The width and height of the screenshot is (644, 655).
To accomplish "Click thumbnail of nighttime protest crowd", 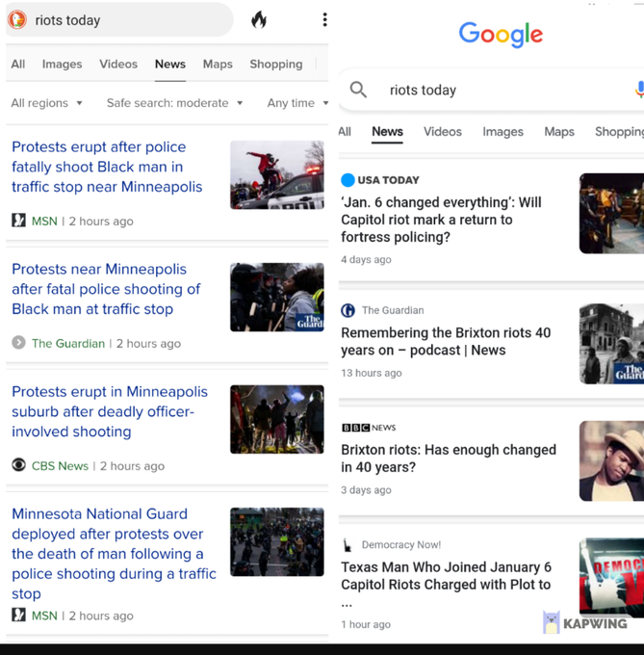I will coord(276,419).
